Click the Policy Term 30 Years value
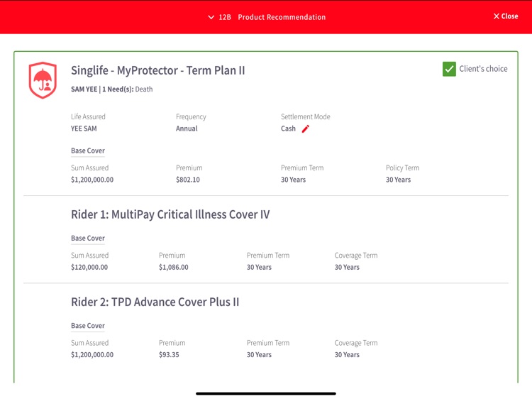Image resolution: width=532 pixels, height=399 pixels. pos(398,180)
